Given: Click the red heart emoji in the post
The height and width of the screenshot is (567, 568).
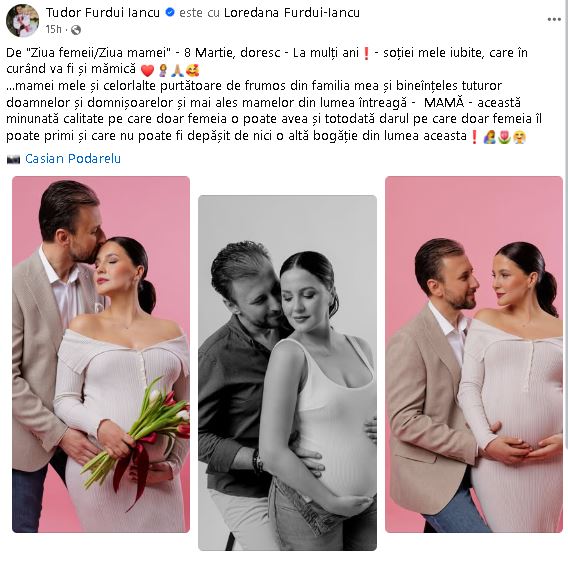Looking at the screenshot, I should 147,70.
